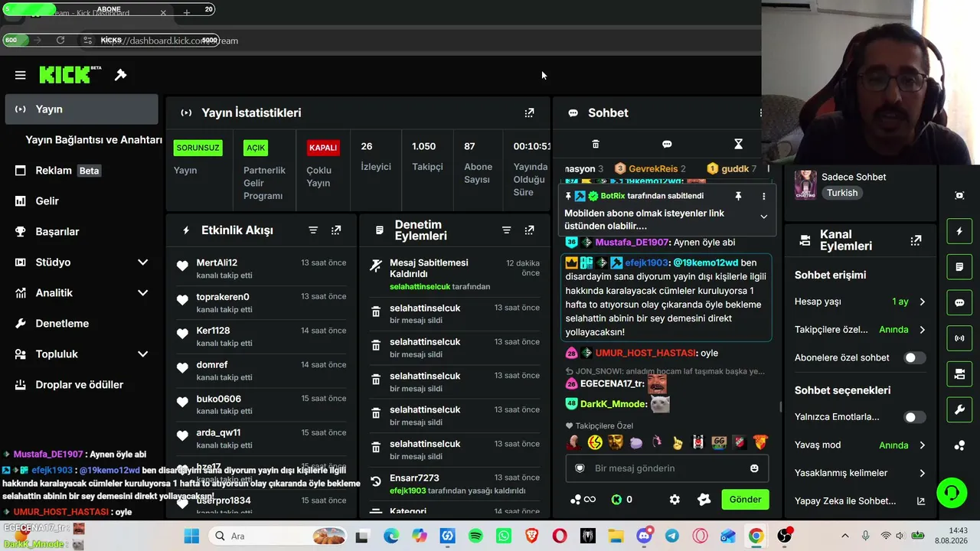Click the broadcast signal sidebar icon
Screen dimensions: 980x551
959,337
